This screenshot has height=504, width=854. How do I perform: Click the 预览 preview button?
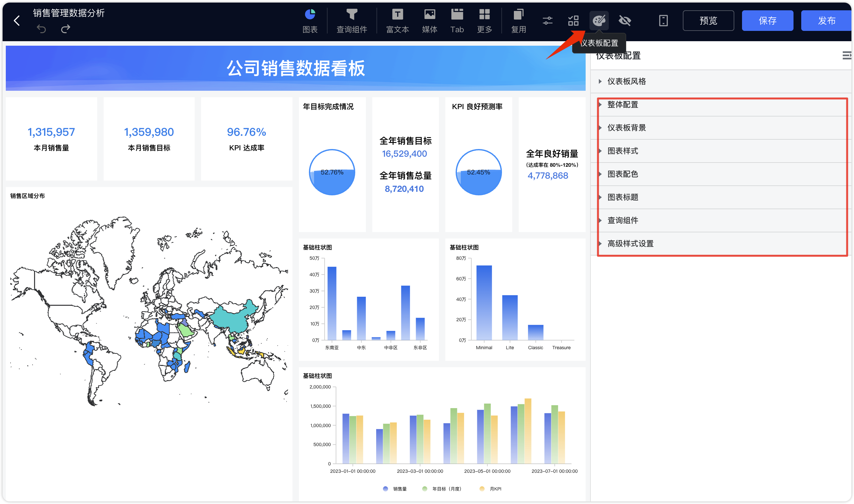(708, 20)
